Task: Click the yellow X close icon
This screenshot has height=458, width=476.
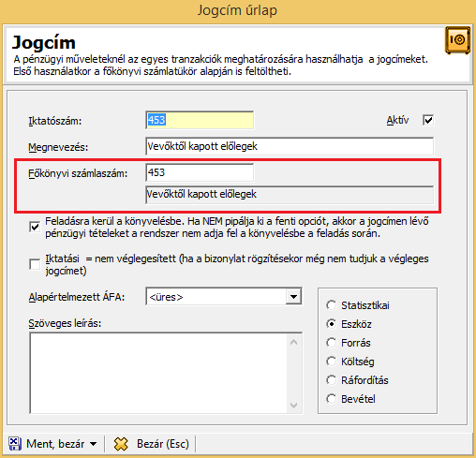Action: [121, 444]
